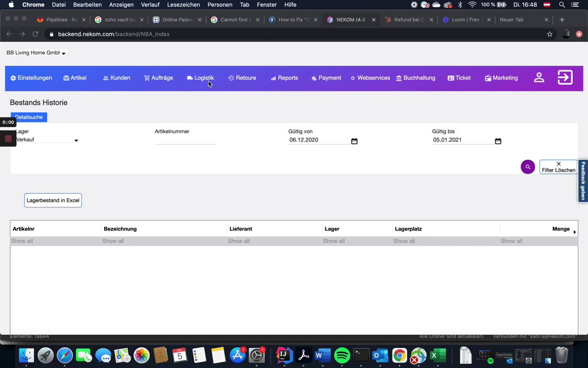
Task: Click the Artikelnummer input field
Action: click(x=186, y=140)
